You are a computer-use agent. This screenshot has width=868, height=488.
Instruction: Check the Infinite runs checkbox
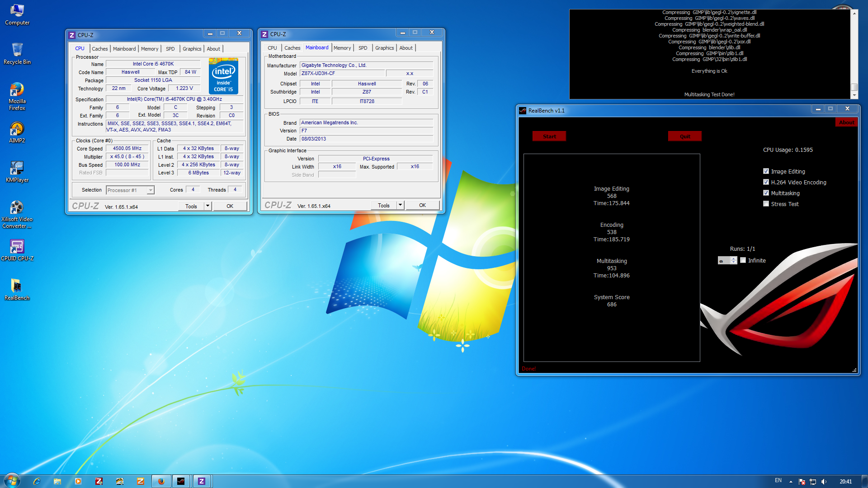click(743, 260)
